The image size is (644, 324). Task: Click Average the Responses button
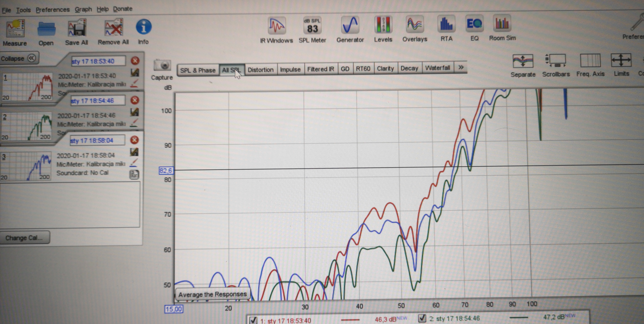click(x=213, y=294)
